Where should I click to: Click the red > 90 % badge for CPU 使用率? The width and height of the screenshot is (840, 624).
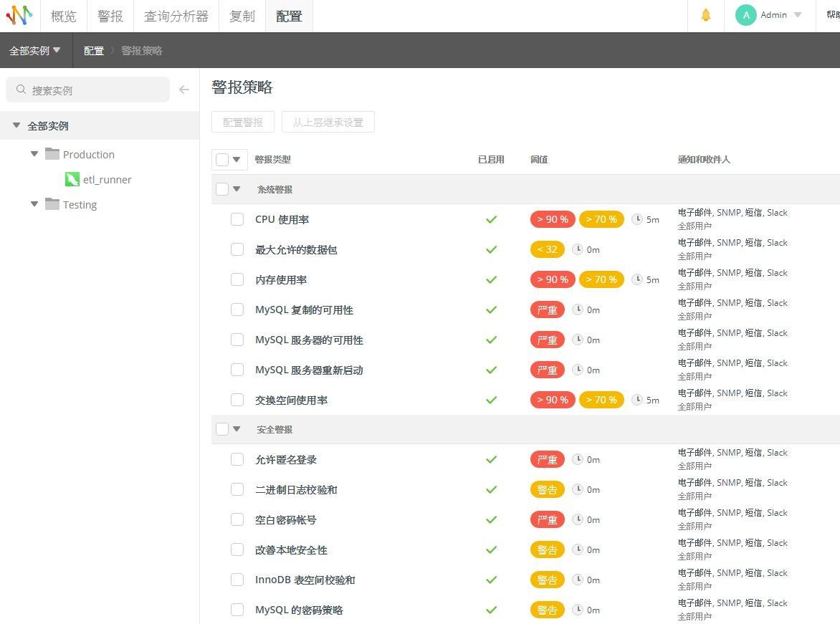click(553, 219)
